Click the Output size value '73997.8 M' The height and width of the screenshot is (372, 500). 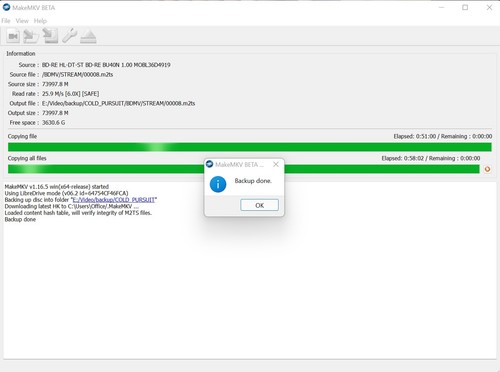[x=55, y=113]
